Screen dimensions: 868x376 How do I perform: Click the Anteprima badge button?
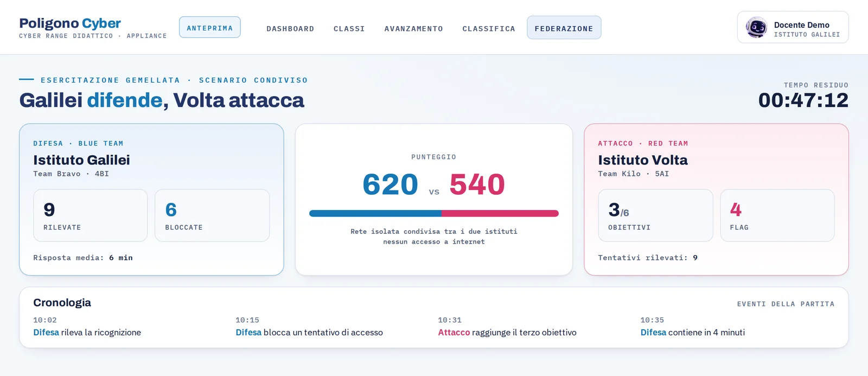(210, 27)
